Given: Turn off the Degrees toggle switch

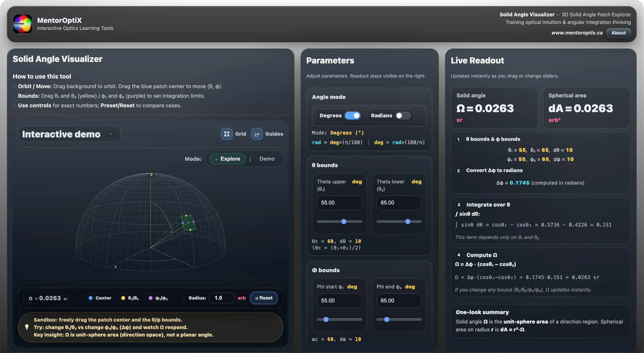Looking at the screenshot, I should [353, 116].
